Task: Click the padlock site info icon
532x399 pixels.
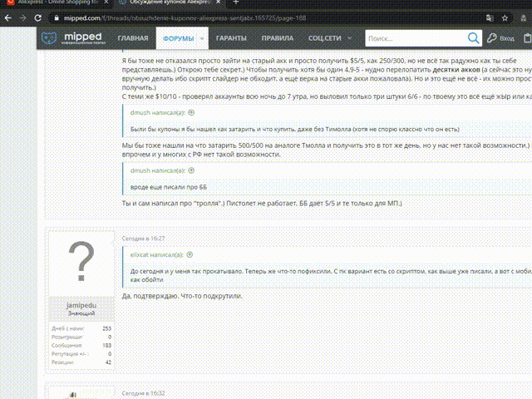Action: (57, 18)
